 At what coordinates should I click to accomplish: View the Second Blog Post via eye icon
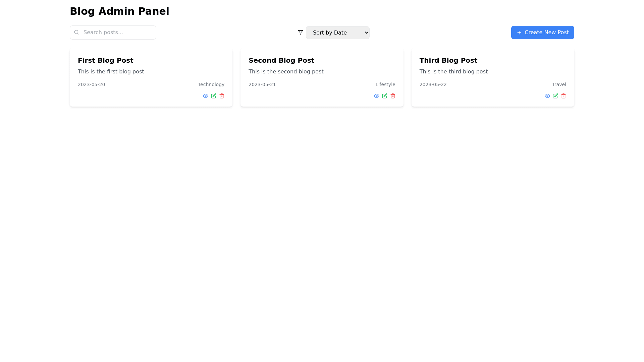[376, 96]
